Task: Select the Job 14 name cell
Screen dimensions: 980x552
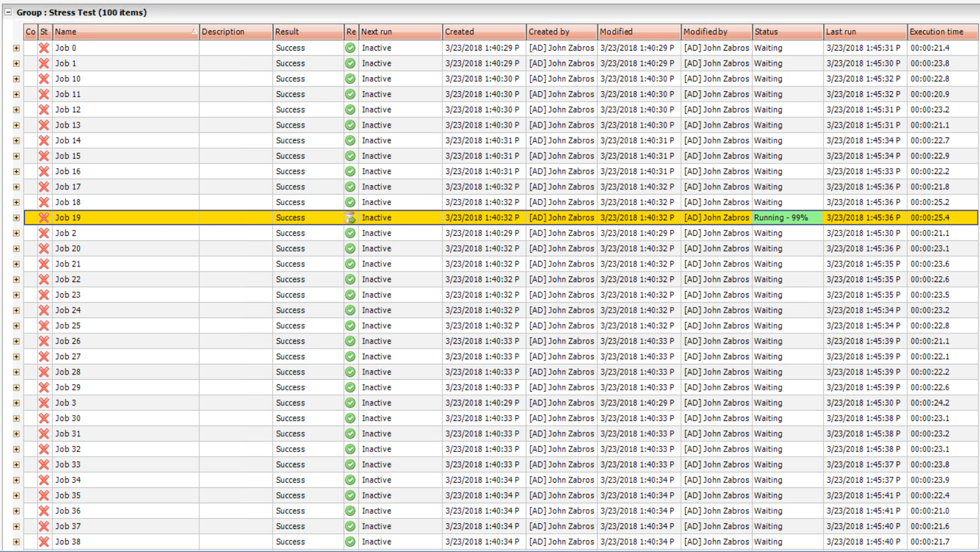Action: 68,140
